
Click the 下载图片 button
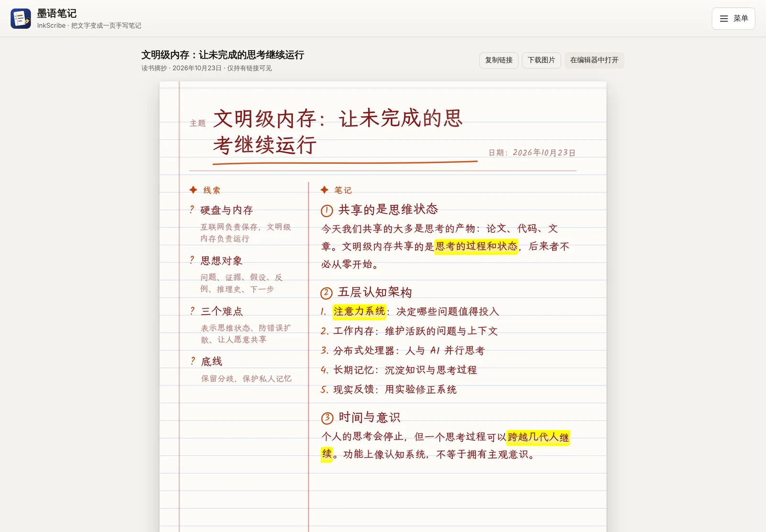[541, 60]
